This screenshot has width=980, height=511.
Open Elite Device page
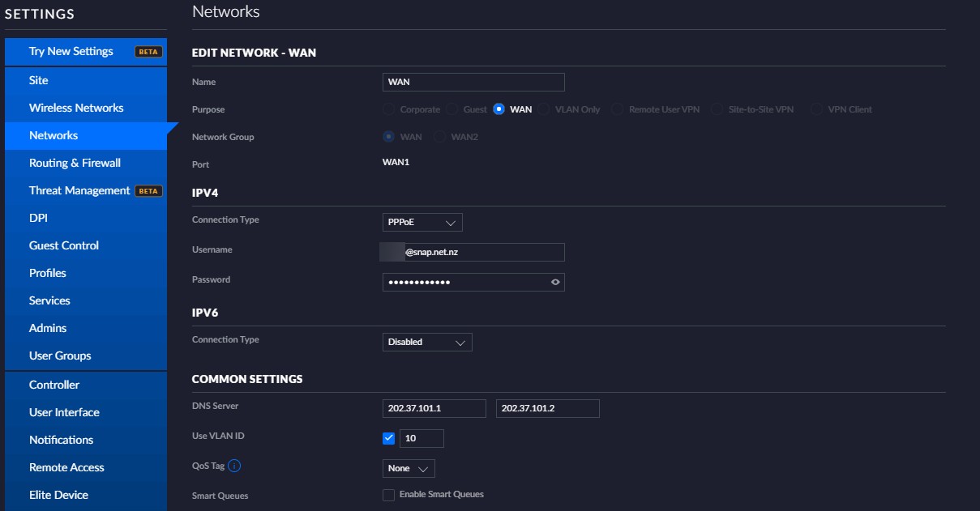coord(58,495)
